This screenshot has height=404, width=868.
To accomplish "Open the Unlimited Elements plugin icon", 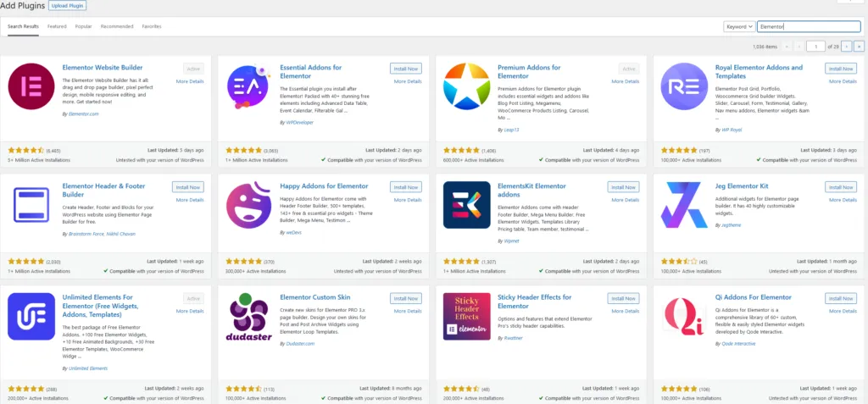I will 31,317.
